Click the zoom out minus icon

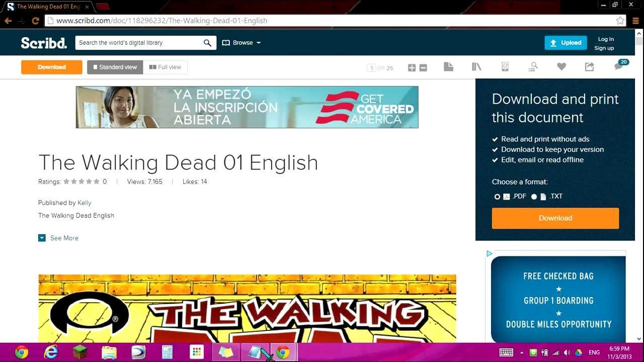click(423, 68)
